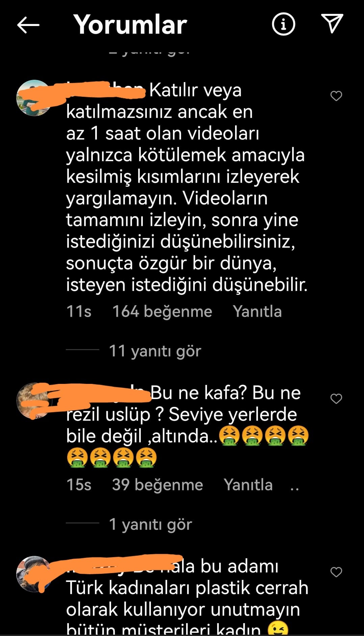Like the 'Katılır veya katılmazsınız' comment

(x=336, y=96)
